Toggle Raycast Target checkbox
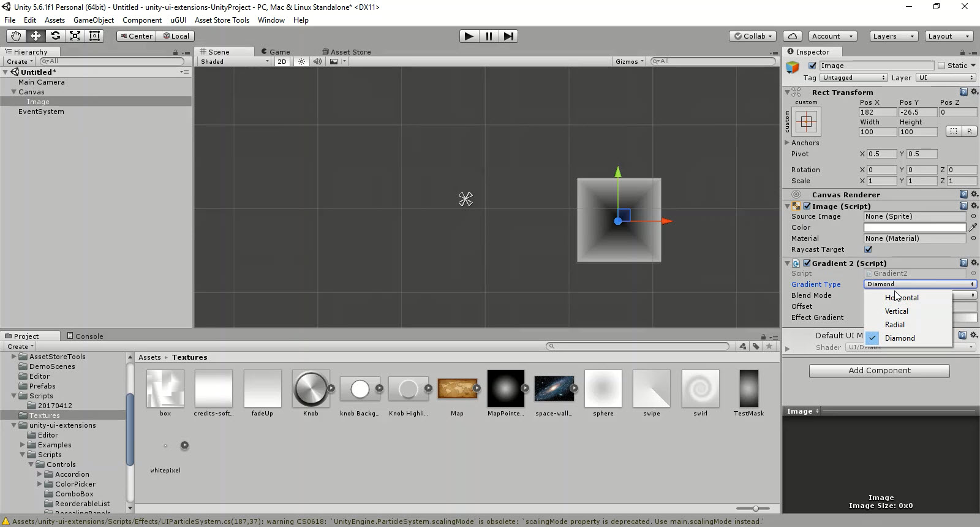 tap(868, 249)
